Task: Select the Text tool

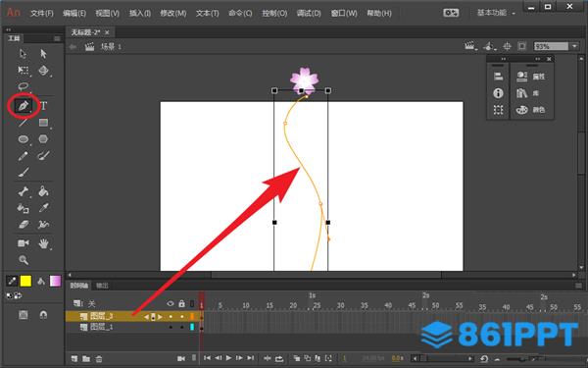Action: click(43, 106)
